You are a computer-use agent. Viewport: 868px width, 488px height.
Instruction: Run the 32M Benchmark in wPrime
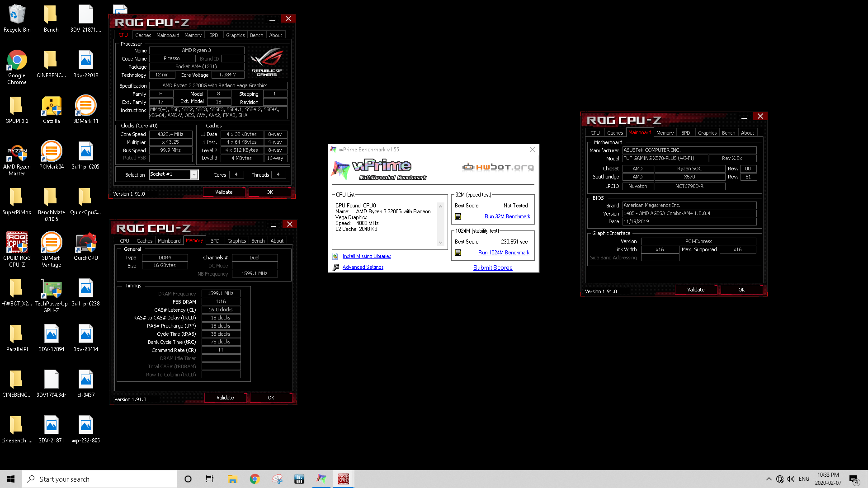[507, 216]
